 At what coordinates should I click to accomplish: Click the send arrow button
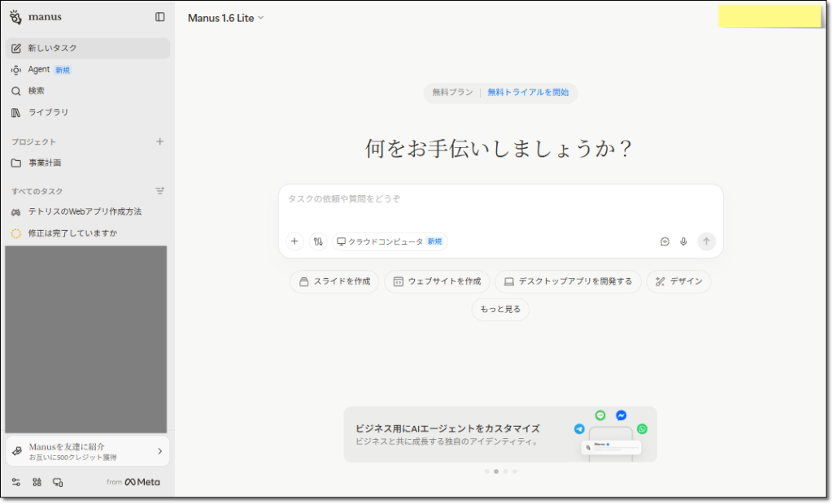tap(707, 241)
